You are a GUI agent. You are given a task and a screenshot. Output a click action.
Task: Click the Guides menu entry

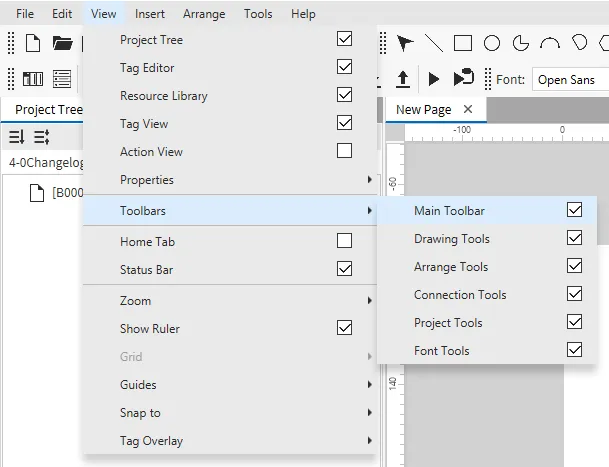point(230,385)
